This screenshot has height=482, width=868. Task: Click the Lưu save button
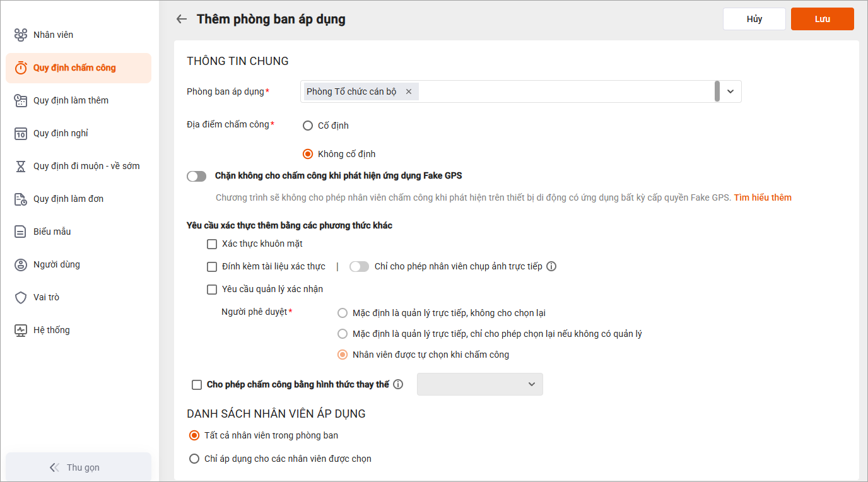(822, 19)
